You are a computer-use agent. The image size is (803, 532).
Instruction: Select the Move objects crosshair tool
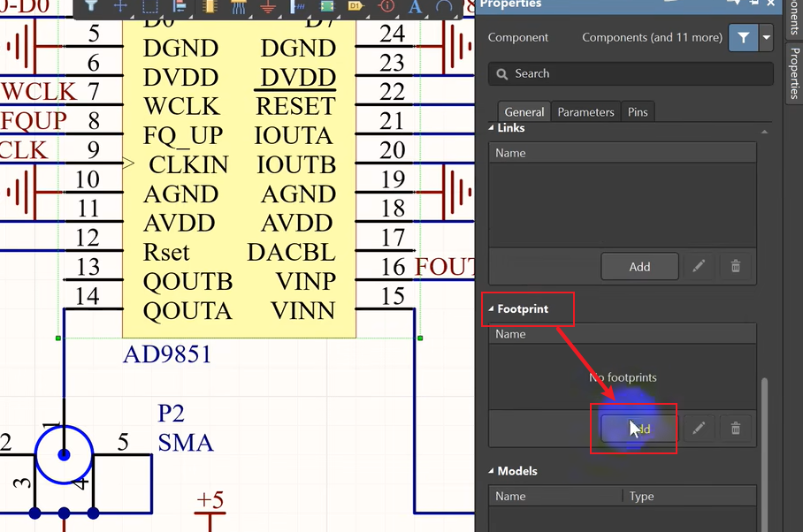120,5
